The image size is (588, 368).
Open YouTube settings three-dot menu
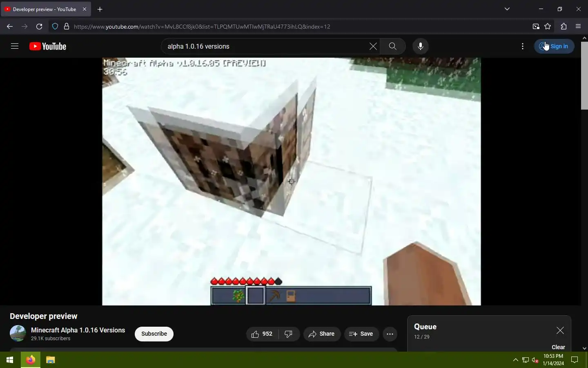click(x=523, y=46)
